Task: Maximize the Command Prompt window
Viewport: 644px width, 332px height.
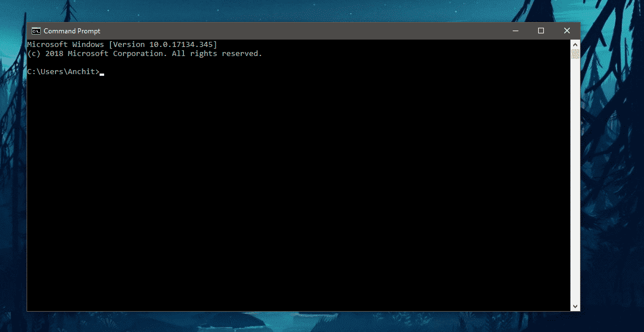Action: click(x=541, y=31)
